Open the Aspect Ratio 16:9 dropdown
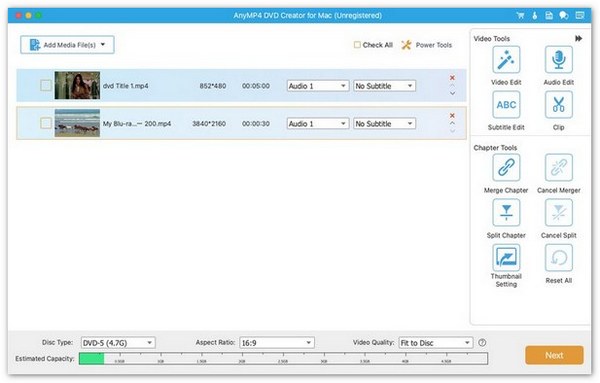The width and height of the screenshot is (600, 383). [x=277, y=343]
